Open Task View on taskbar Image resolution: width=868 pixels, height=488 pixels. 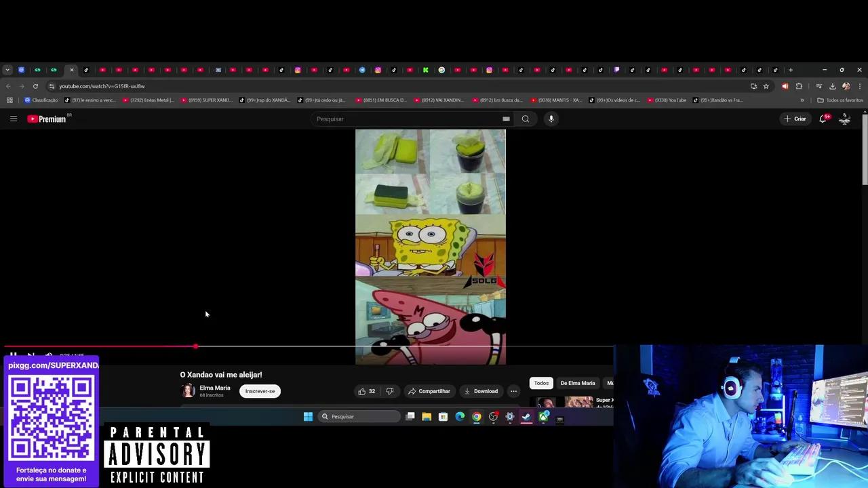pos(410,416)
